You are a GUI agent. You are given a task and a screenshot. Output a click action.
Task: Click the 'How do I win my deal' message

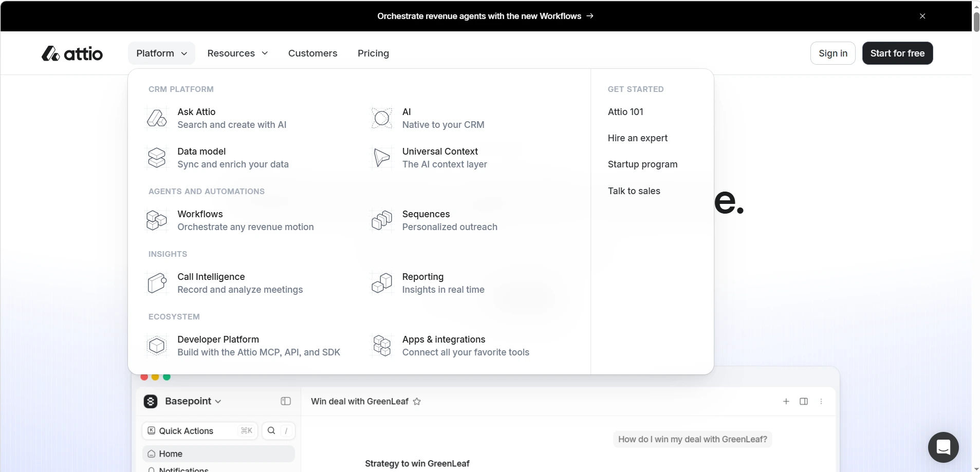pos(692,439)
